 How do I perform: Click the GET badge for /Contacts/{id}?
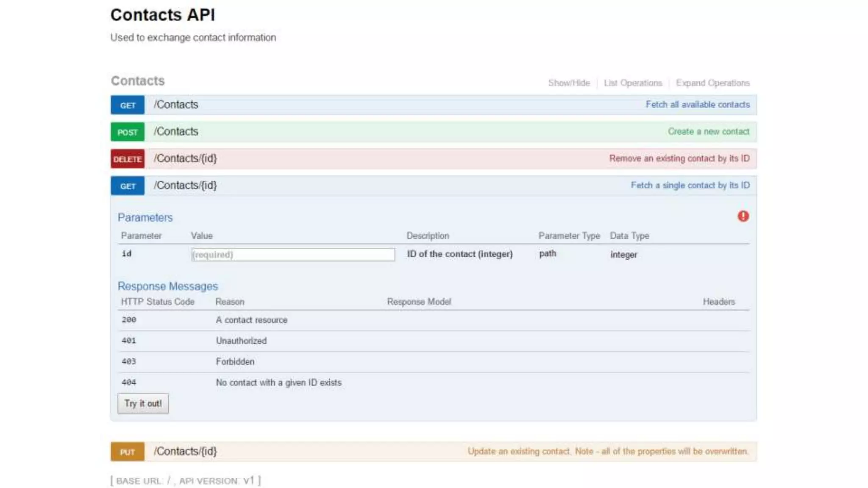click(x=128, y=186)
